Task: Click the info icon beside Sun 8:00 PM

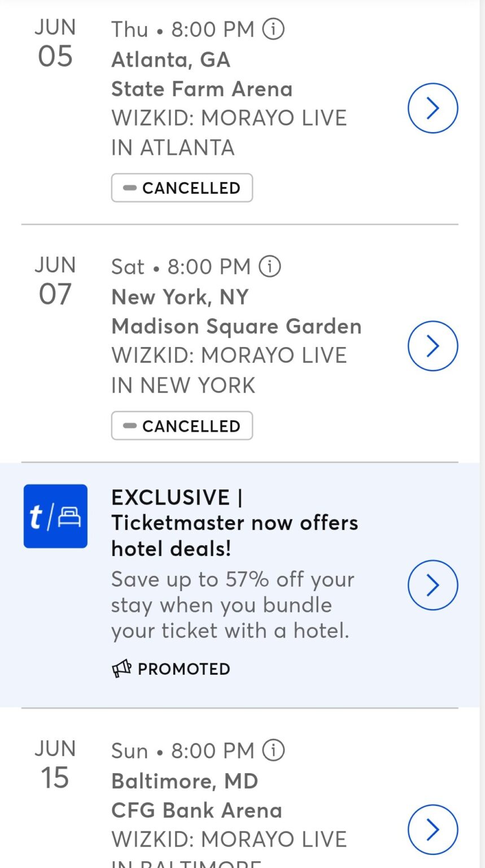Action: (273, 750)
